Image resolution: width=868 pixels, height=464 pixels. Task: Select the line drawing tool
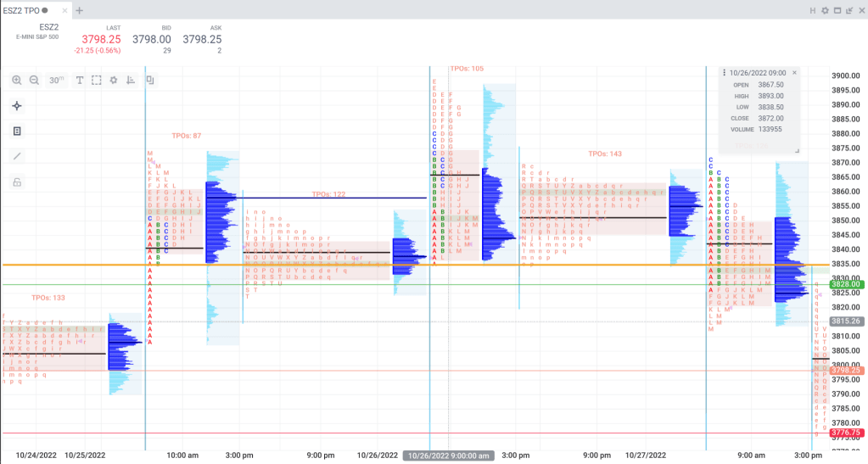(x=17, y=156)
